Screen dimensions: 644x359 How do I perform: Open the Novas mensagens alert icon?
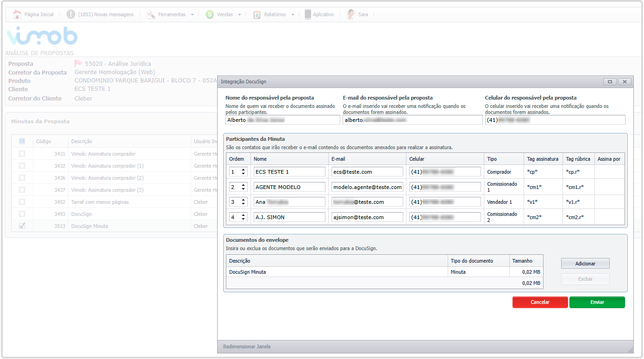[71, 14]
